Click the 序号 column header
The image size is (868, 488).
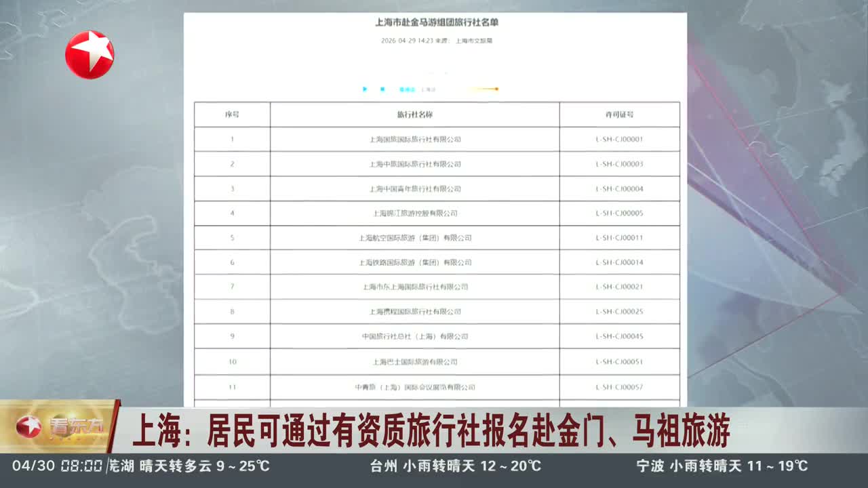(x=232, y=115)
